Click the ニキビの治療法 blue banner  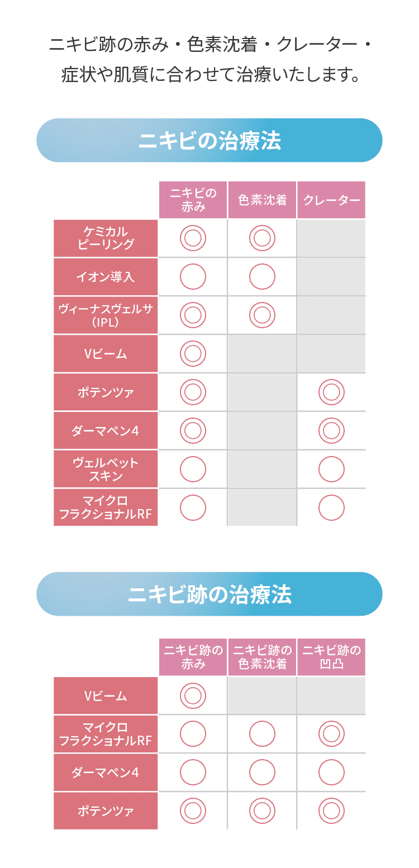point(209,141)
